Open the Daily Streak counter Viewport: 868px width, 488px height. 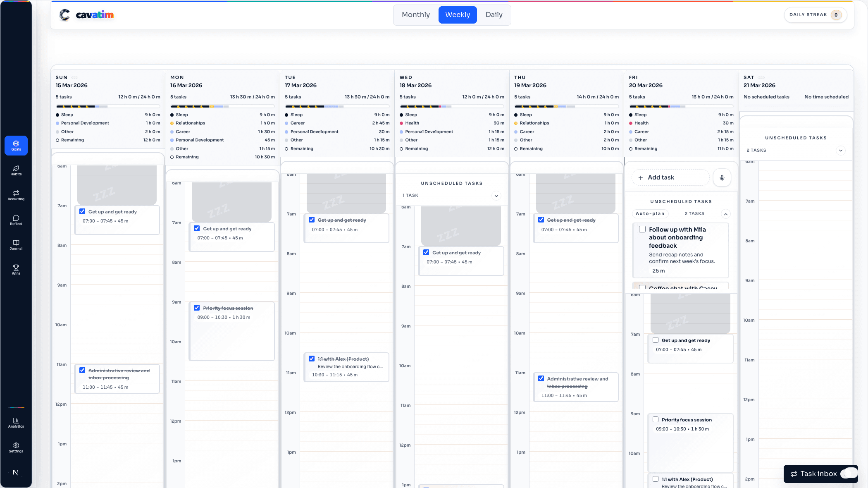(816, 15)
